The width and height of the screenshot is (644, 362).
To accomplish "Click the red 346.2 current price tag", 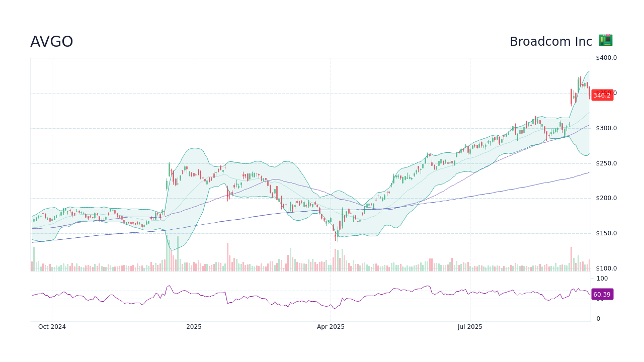I will (602, 95).
